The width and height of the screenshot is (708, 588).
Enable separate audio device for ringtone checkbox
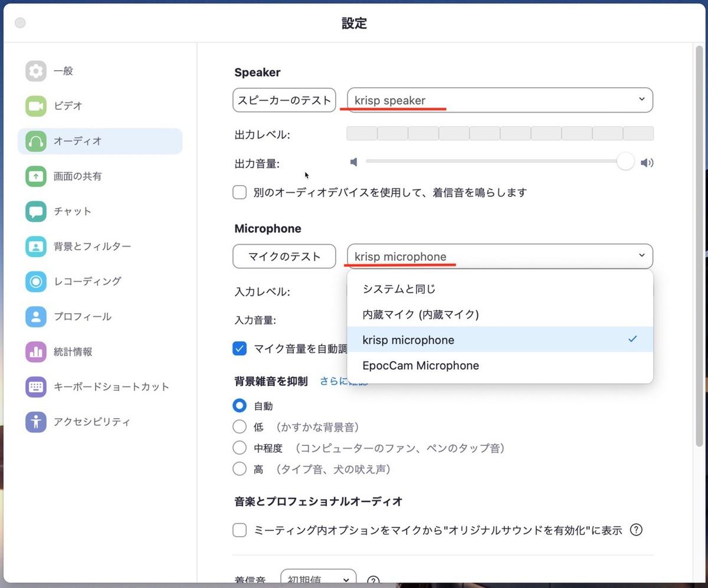pyautogui.click(x=240, y=192)
